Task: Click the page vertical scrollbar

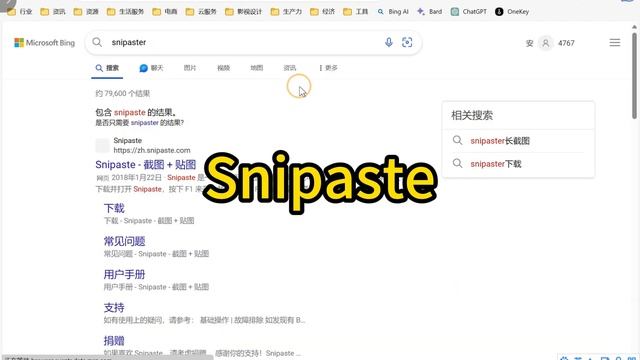Action: [x=634, y=76]
